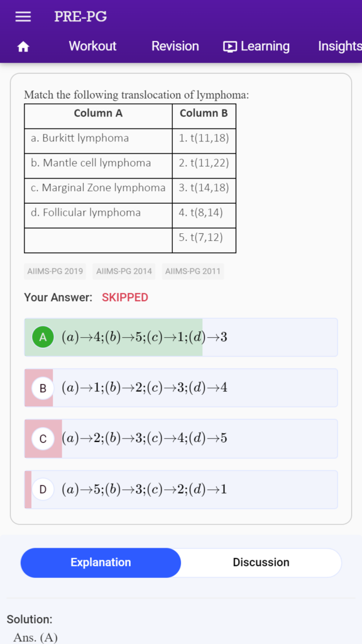The width and height of the screenshot is (362, 644).
Task: Click answer row (a)→4;(b)→5;(c)→1;(d)→3
Action: [x=181, y=337]
